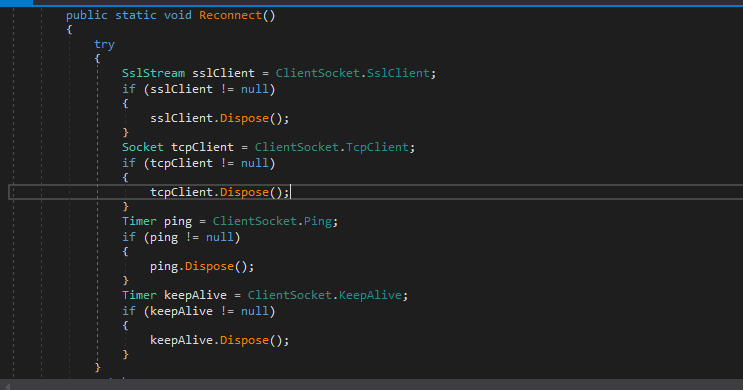This screenshot has width=743, height=390.
Task: Click ping variable in its declaration line
Action: (x=178, y=221)
